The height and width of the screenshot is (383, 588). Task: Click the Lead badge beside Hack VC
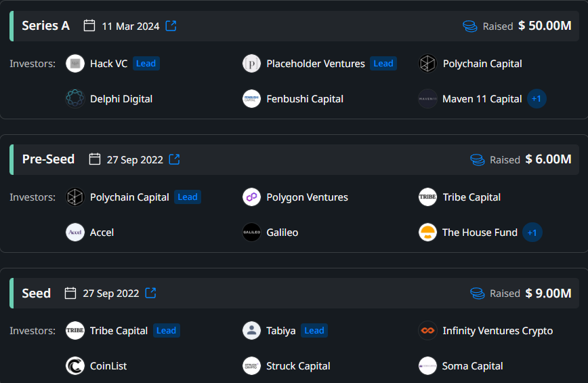pyautogui.click(x=146, y=64)
